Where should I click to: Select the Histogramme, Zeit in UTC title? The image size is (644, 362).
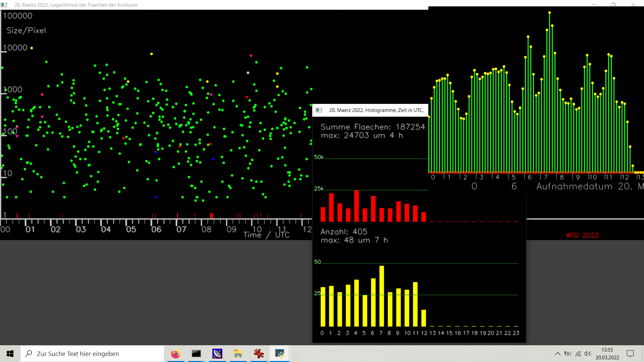(x=376, y=110)
